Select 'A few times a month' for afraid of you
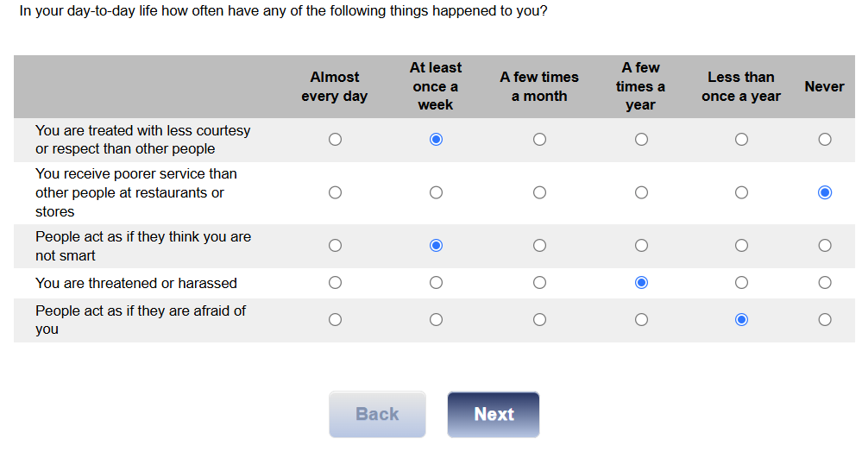This screenshot has height=458, width=868. [x=540, y=320]
